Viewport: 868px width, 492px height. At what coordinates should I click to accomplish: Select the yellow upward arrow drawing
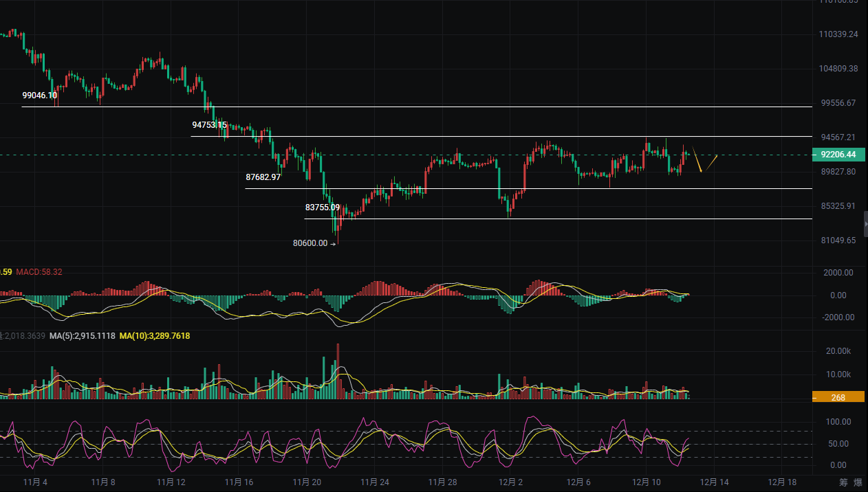[x=711, y=161]
